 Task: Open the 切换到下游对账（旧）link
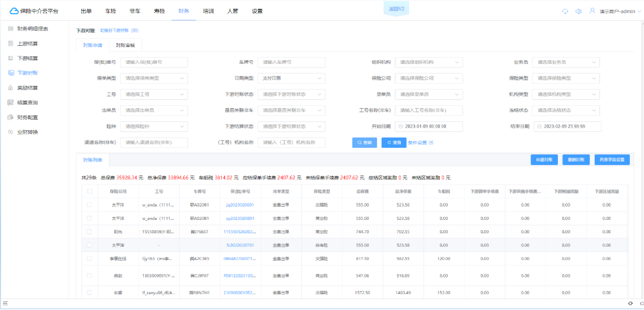(119, 31)
